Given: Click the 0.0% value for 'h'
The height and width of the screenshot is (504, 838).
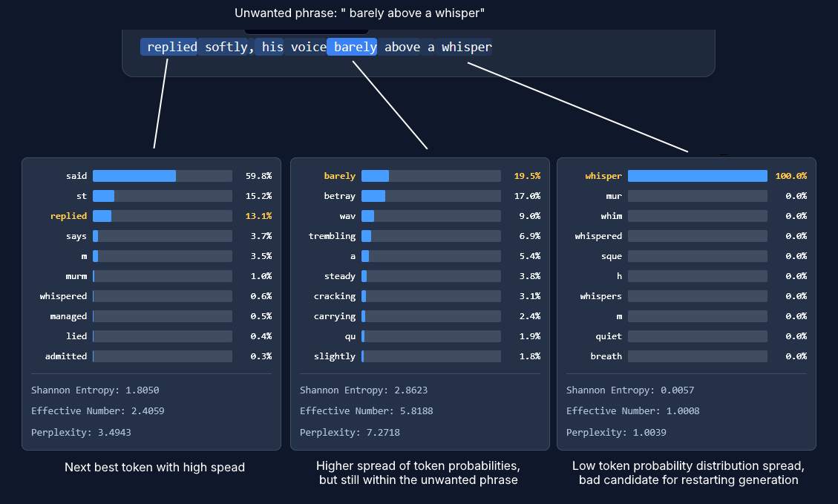Looking at the screenshot, I should 796,276.
